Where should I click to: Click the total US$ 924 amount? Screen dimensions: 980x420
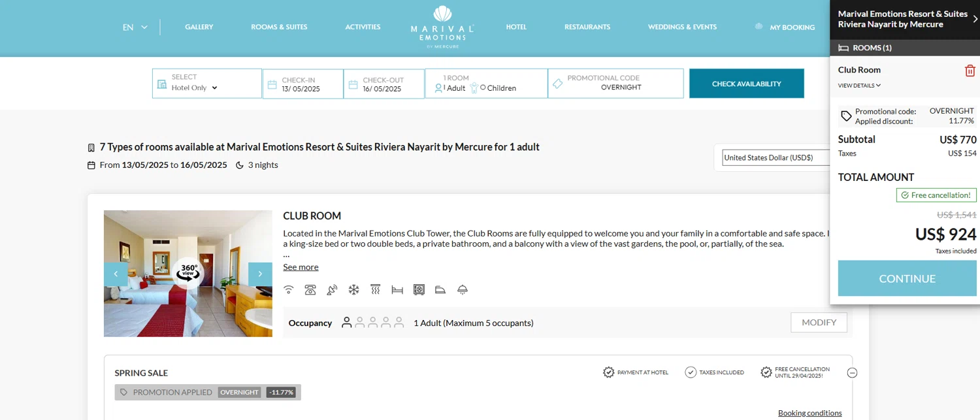pos(945,234)
